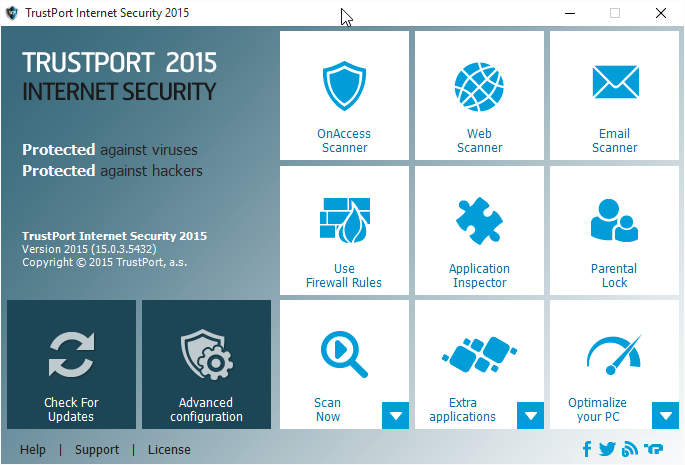Viewport: 685px width, 465px height.
Task: Click the TrustPort shield icon in title bar
Action: click(12, 13)
